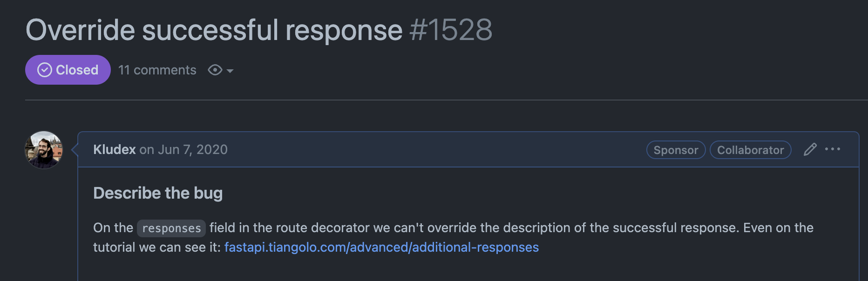Viewport: 868px width, 281px height.
Task: Click the issue title Override successful response
Action: [x=214, y=30]
